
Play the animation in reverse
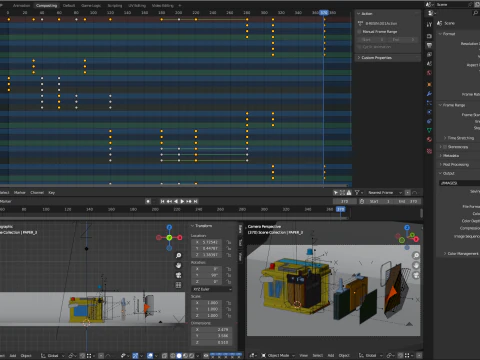[x=176, y=201]
